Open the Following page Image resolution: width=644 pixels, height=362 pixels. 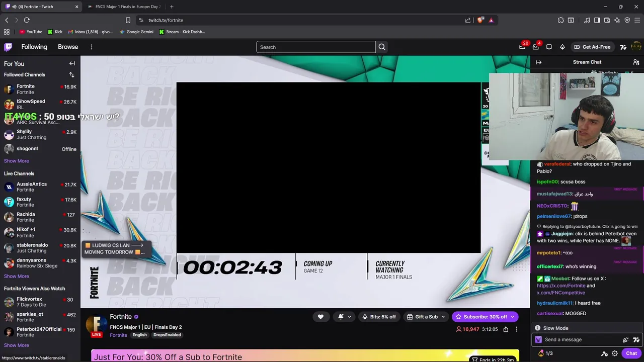click(x=34, y=47)
